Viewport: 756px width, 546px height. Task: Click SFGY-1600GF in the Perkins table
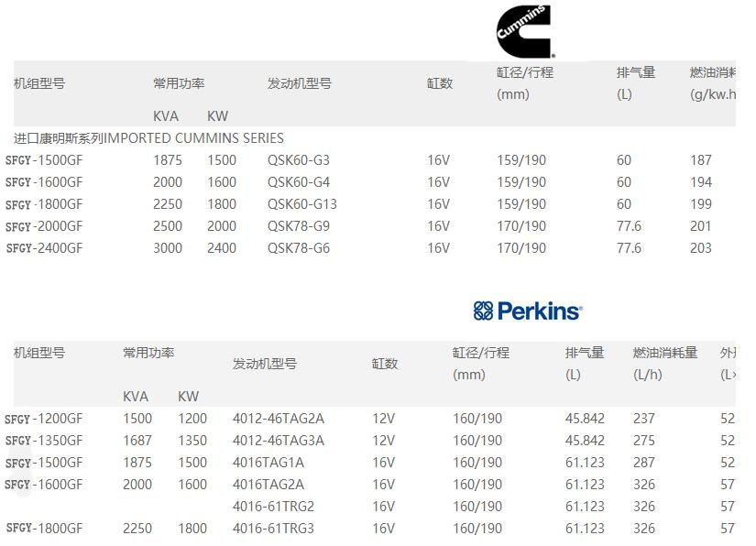pos(44,485)
